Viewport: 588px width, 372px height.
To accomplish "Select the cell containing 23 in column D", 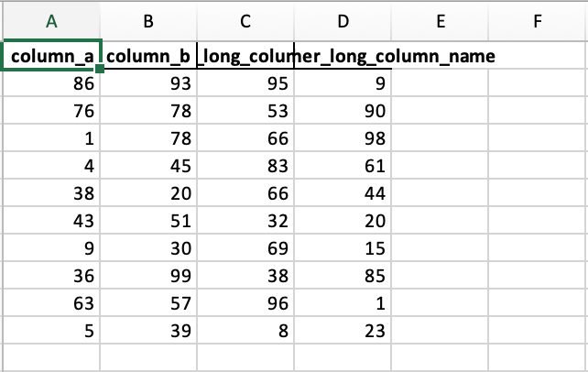I will 343,330.
